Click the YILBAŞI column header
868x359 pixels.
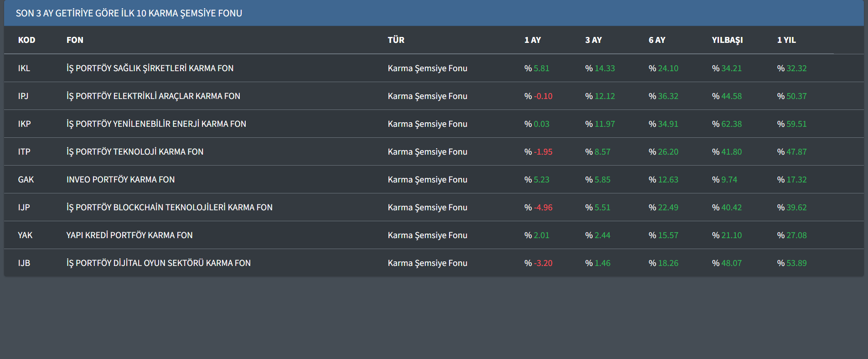727,40
